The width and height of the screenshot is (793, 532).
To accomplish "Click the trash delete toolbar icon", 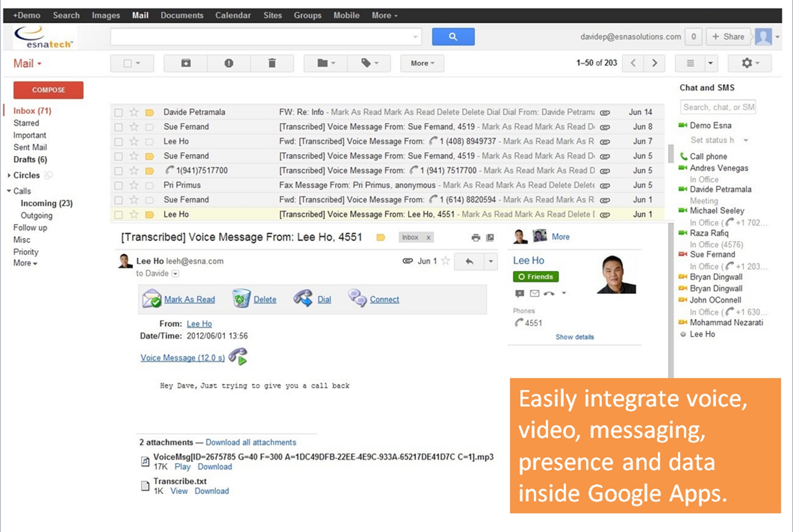I will (272, 63).
